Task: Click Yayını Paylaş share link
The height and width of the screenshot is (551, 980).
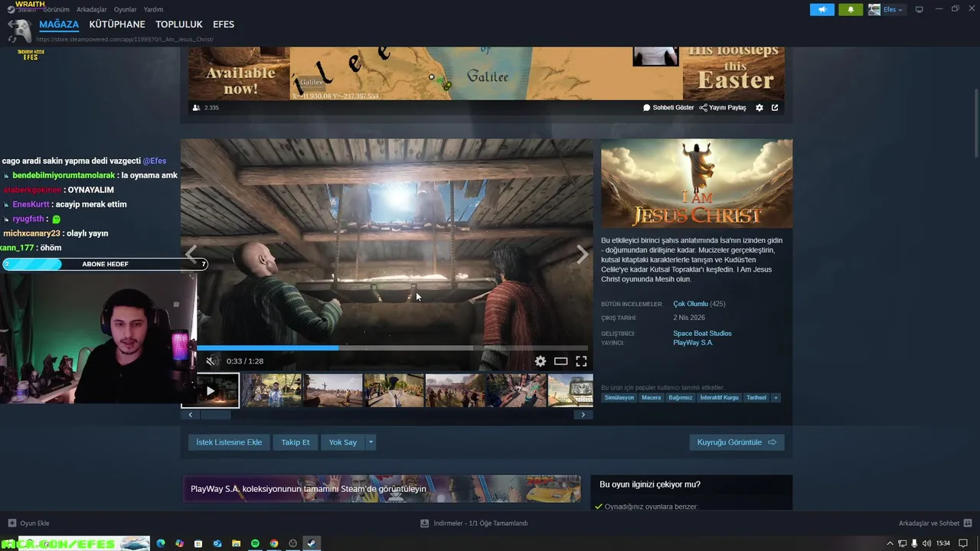Action: point(723,108)
